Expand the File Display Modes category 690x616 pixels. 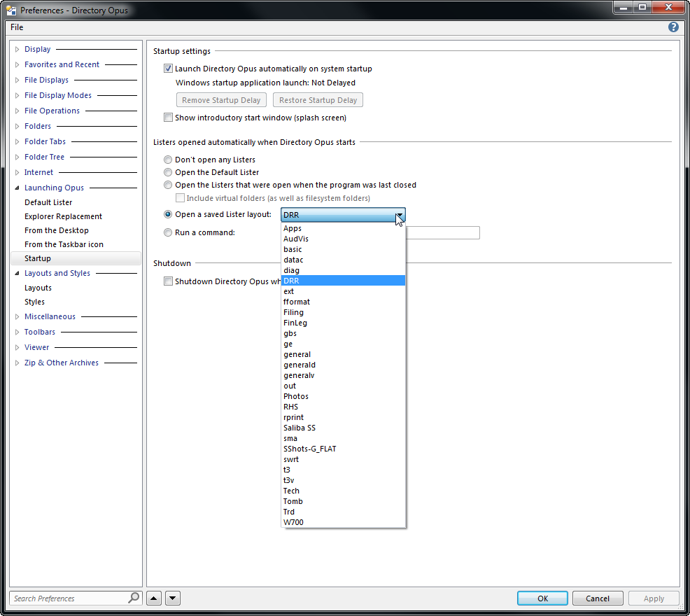[17, 95]
